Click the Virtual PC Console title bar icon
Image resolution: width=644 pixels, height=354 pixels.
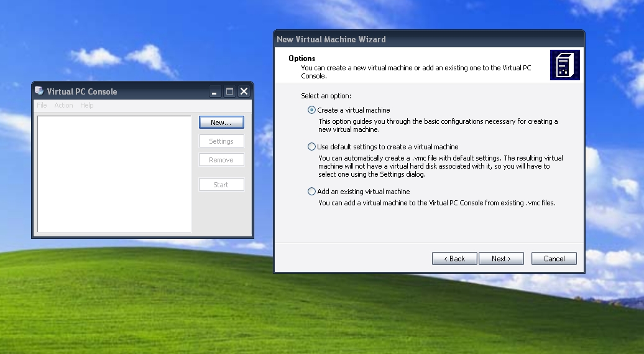click(x=39, y=91)
